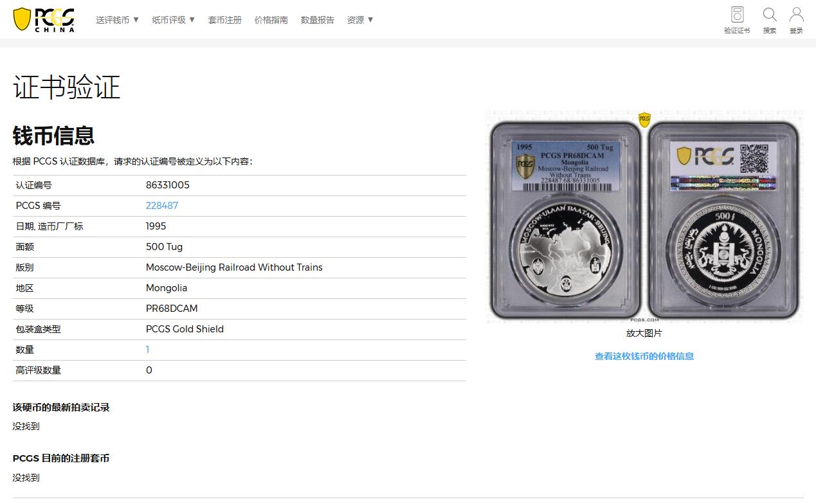The width and height of the screenshot is (816, 504).
Task: Click the slab label reading PR68DCAM
Action: pyautogui.click(x=566, y=166)
